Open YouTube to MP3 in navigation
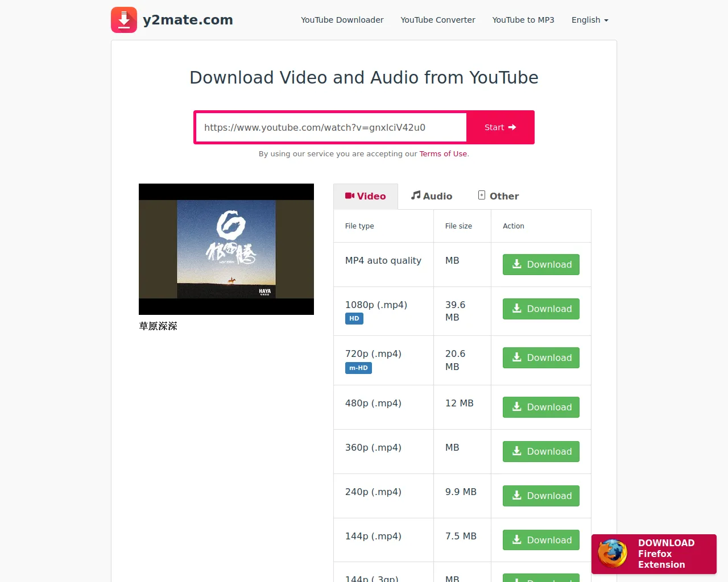 pyautogui.click(x=523, y=20)
